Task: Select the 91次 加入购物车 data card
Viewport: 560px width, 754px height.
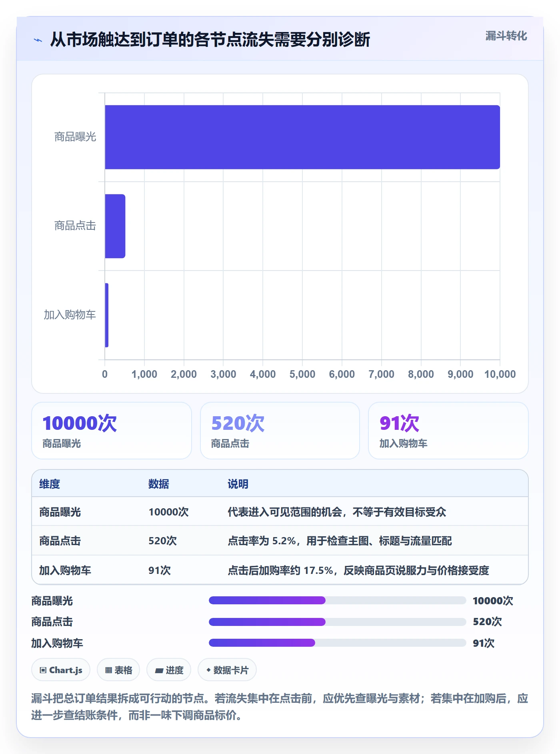Action: click(x=448, y=431)
